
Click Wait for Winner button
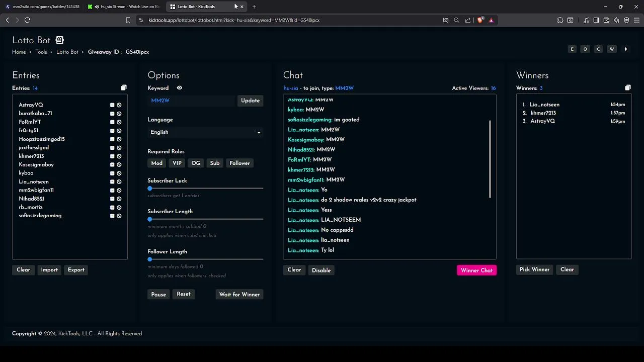(239, 295)
